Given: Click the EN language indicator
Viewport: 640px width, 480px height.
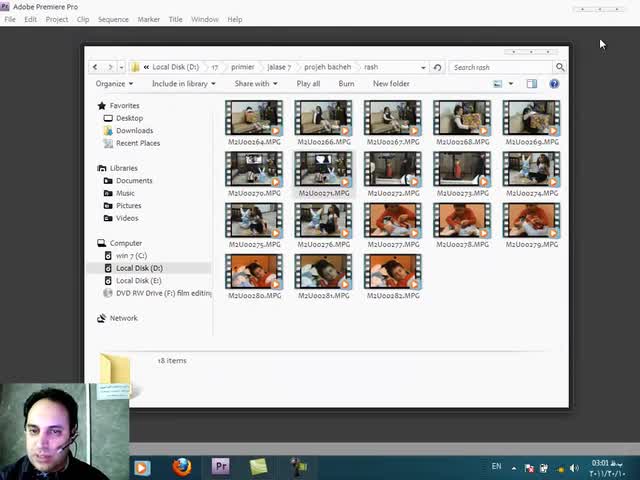Looking at the screenshot, I should 496,466.
